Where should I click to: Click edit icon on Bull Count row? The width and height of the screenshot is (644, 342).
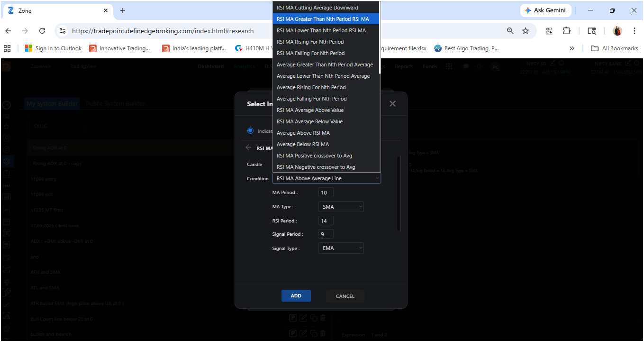click(x=303, y=318)
